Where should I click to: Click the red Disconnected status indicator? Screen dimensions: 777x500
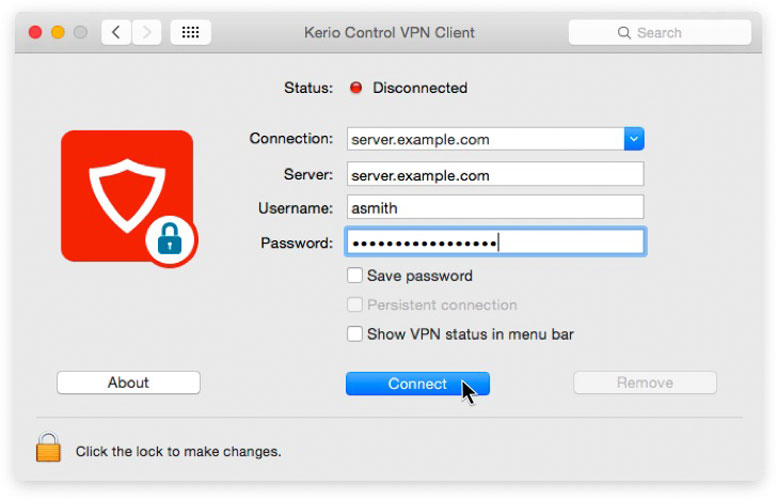[355, 88]
